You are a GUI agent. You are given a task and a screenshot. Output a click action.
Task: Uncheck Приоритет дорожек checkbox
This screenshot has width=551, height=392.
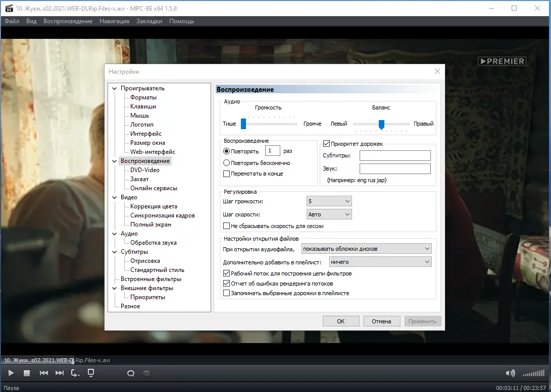(x=326, y=144)
